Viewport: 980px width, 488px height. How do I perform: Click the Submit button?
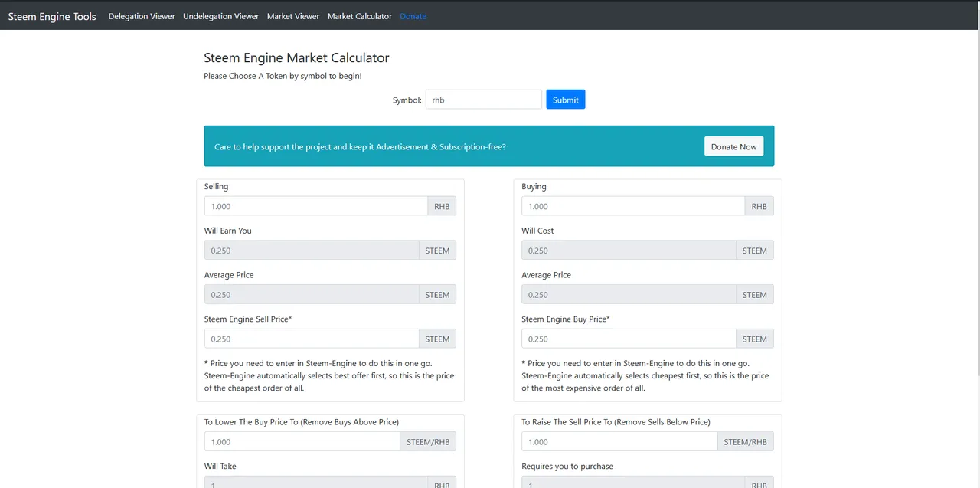[566, 100]
